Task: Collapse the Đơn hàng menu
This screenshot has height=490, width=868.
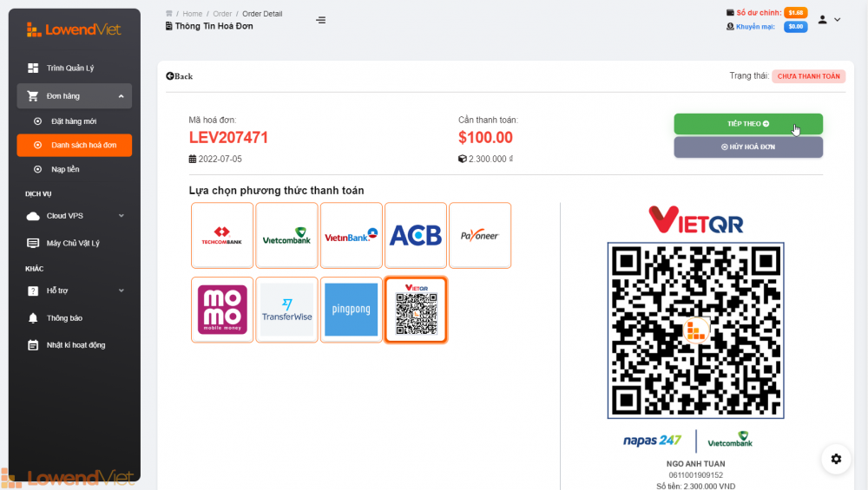Action: click(x=74, y=96)
